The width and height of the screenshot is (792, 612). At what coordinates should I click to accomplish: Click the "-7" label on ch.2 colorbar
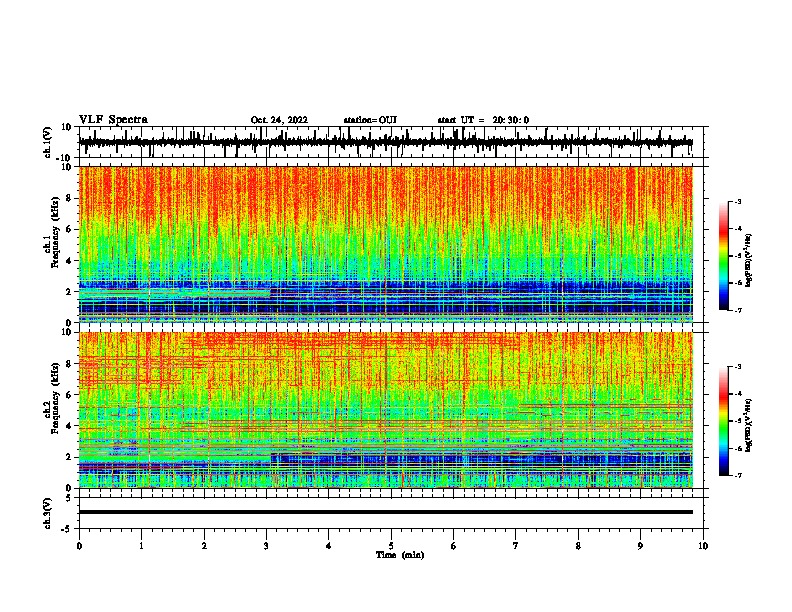click(x=738, y=475)
